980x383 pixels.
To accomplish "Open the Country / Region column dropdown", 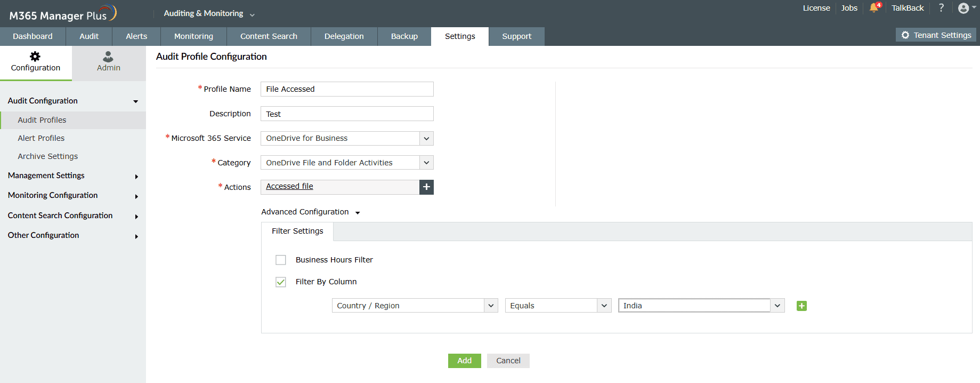I will [x=415, y=306].
